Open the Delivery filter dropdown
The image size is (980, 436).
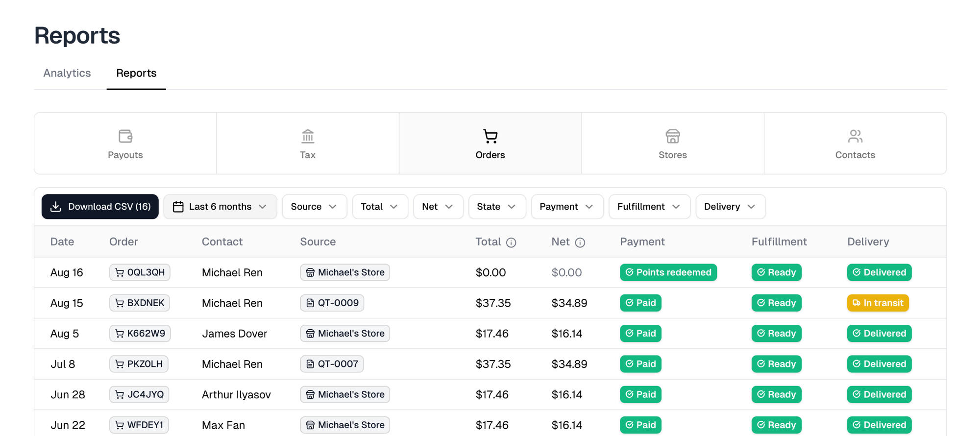(x=731, y=207)
